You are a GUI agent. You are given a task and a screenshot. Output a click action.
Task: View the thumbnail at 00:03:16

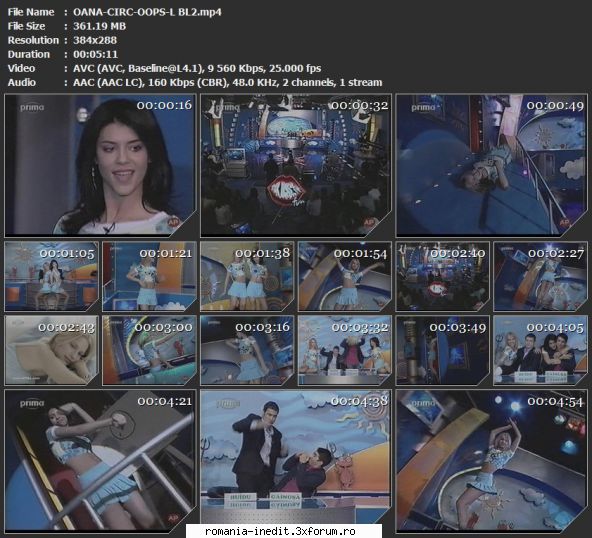tap(247, 350)
